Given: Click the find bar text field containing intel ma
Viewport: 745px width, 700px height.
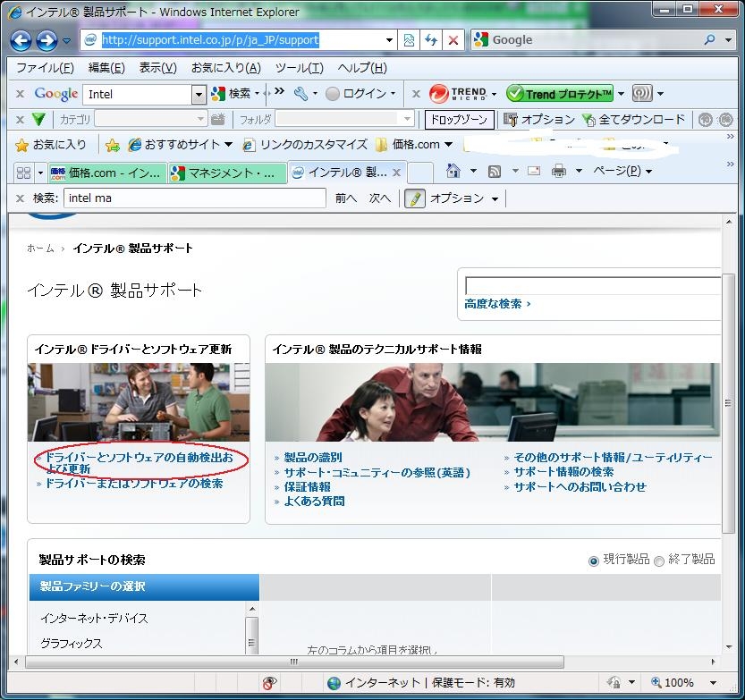Looking at the screenshot, I should click(x=195, y=198).
